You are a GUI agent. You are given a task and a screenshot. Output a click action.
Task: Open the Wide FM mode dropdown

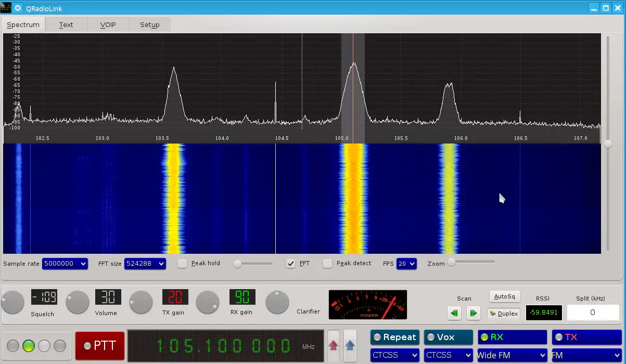tap(512, 356)
